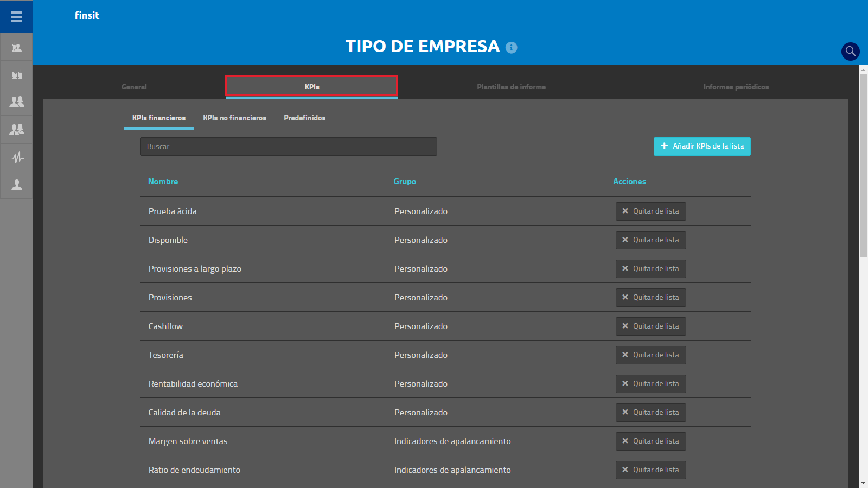Remove Ratio de endeudamiento from the list
The width and height of the screenshot is (868, 488).
click(650, 470)
